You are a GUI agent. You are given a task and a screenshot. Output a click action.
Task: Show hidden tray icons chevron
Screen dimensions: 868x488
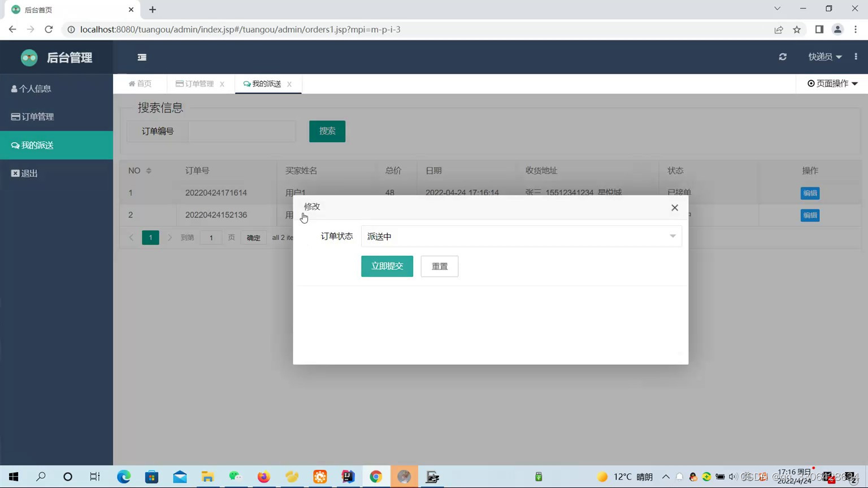[666, 477]
